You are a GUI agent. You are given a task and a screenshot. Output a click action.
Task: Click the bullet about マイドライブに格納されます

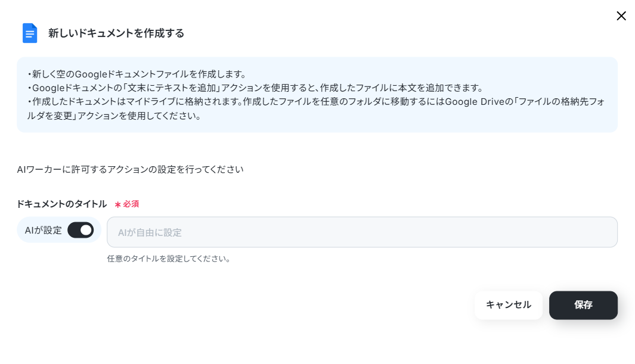(316, 108)
